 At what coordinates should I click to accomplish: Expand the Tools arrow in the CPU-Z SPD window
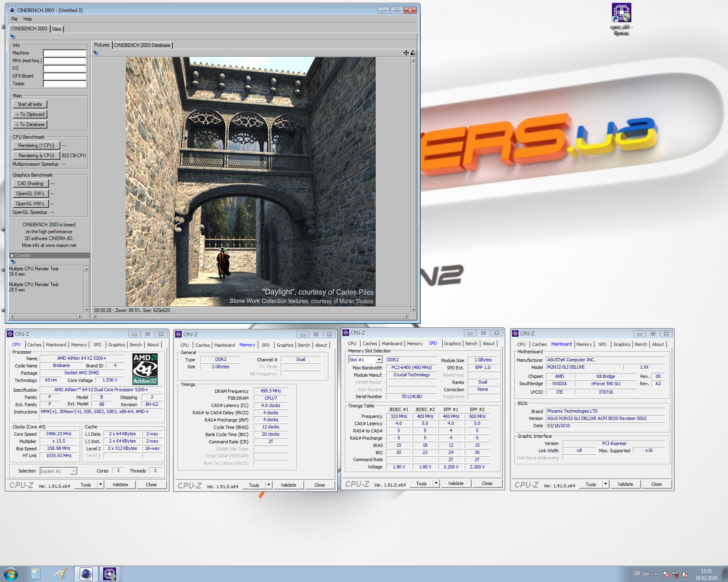[436, 483]
